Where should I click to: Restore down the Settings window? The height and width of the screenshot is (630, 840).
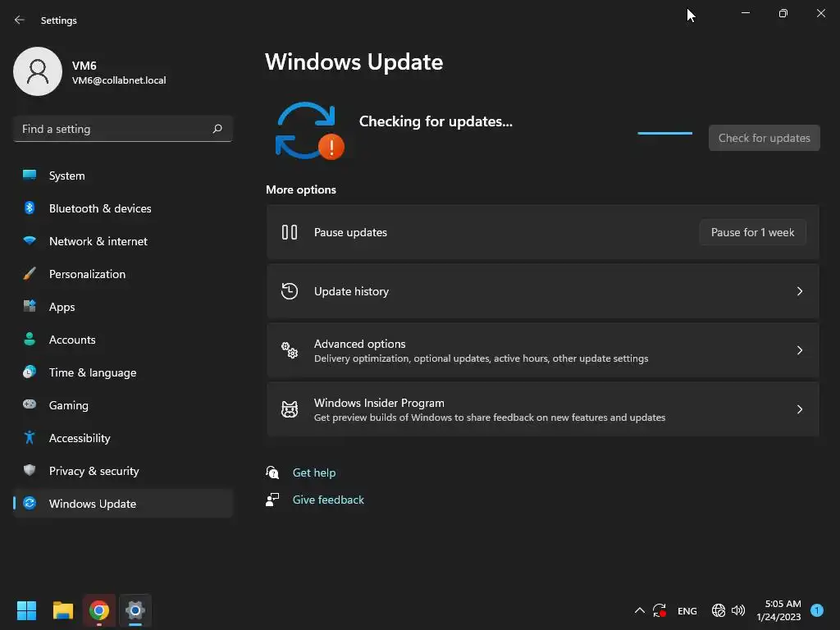pyautogui.click(x=783, y=13)
